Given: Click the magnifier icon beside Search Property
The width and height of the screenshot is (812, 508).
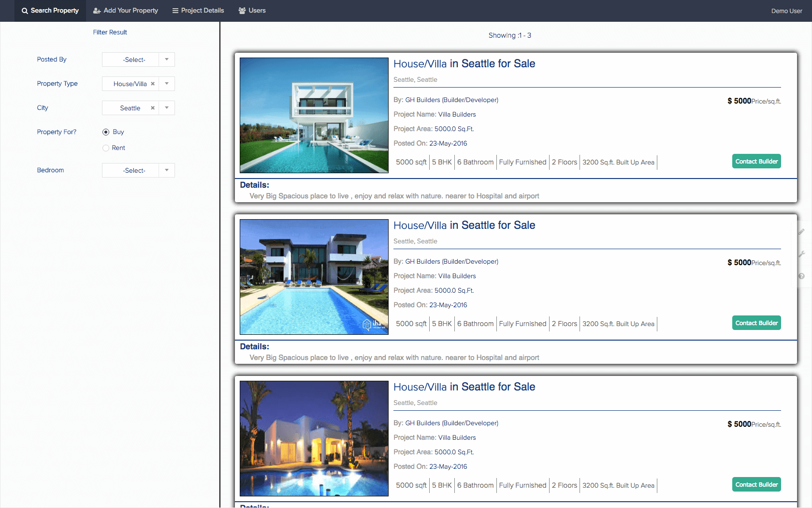Looking at the screenshot, I should (x=25, y=11).
